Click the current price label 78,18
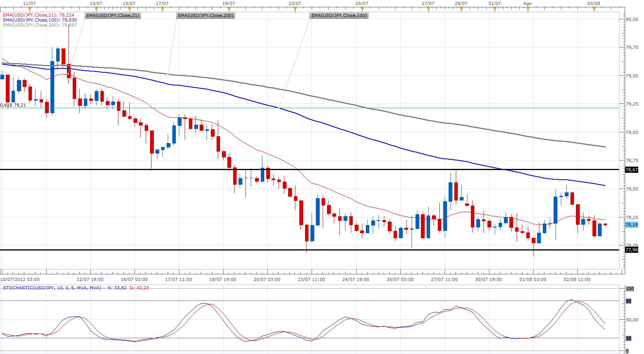 (632, 225)
